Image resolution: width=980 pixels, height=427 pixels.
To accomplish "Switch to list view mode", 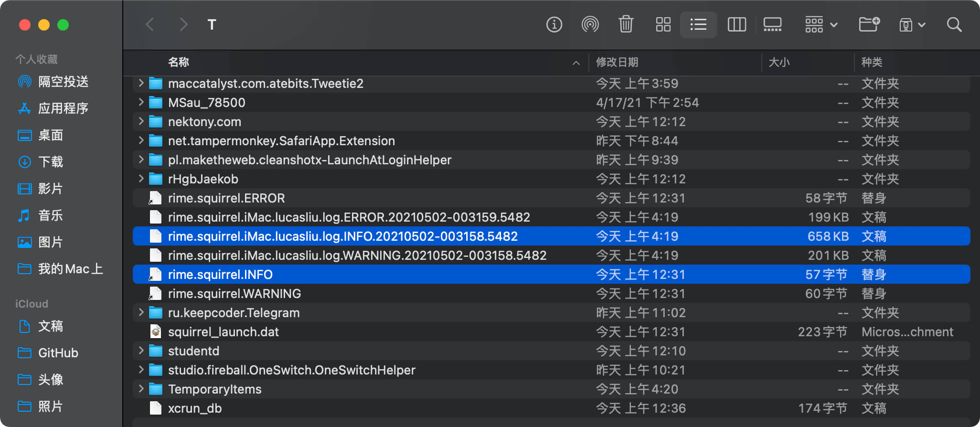I will 698,24.
